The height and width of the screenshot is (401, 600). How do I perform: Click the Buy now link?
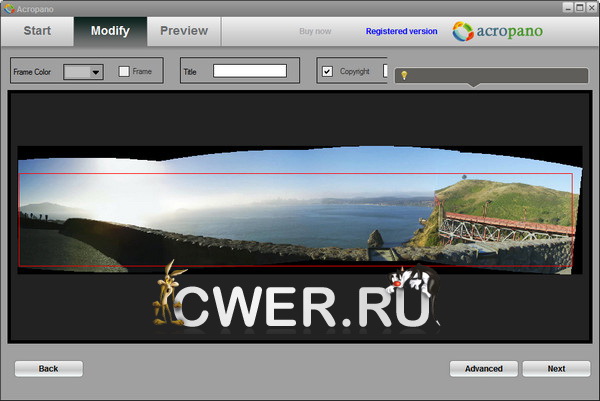click(315, 32)
